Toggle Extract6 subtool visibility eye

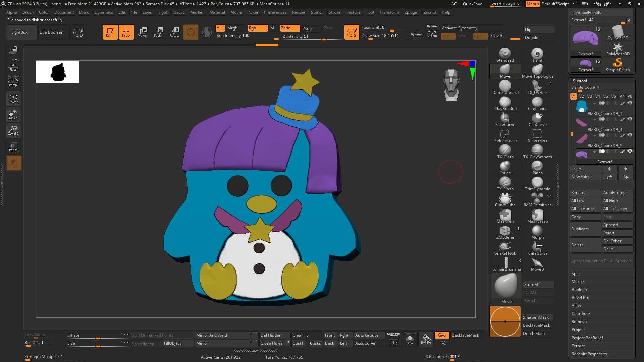point(630,152)
